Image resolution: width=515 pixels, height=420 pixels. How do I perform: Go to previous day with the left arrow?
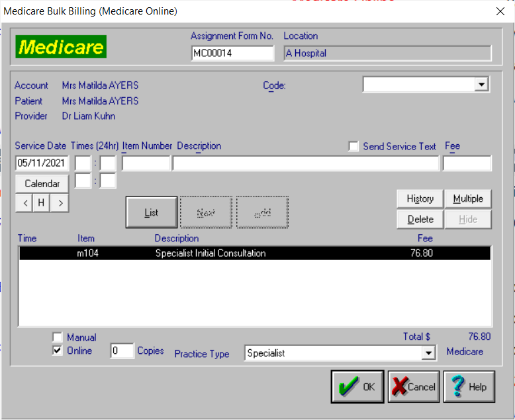[x=24, y=203]
